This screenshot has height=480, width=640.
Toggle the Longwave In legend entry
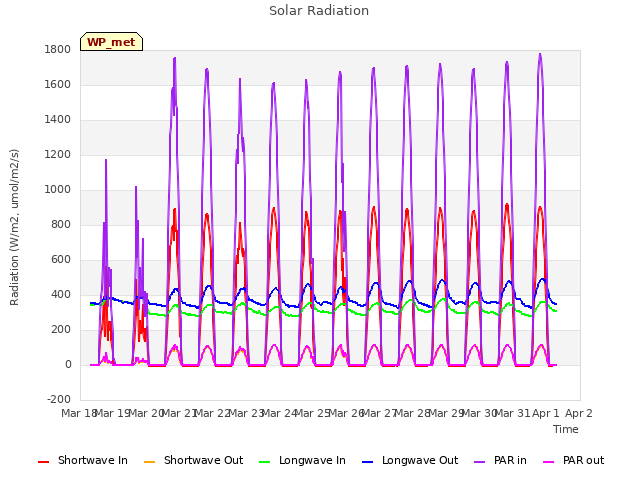click(302, 460)
